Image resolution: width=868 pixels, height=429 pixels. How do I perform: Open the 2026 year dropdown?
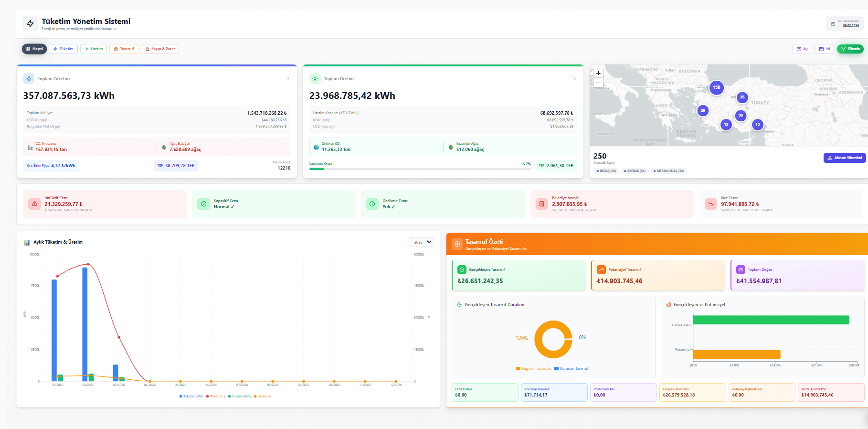click(x=422, y=242)
